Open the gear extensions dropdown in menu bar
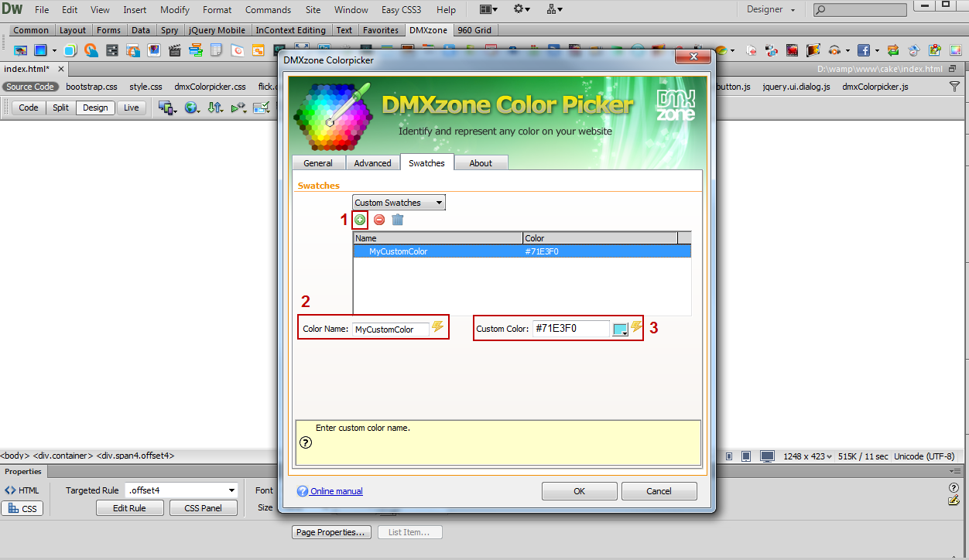 pos(522,9)
